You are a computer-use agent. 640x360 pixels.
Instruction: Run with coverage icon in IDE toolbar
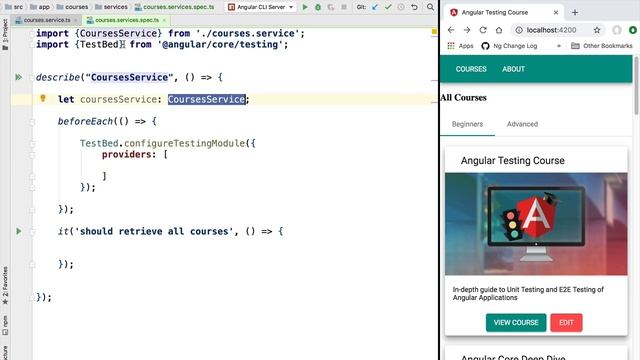[331, 7]
